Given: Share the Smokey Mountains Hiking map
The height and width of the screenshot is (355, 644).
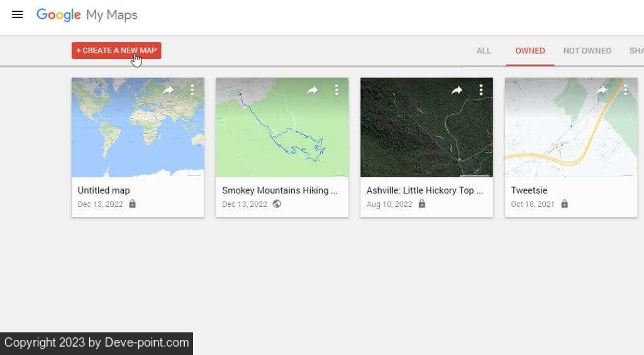Looking at the screenshot, I should coord(313,90).
